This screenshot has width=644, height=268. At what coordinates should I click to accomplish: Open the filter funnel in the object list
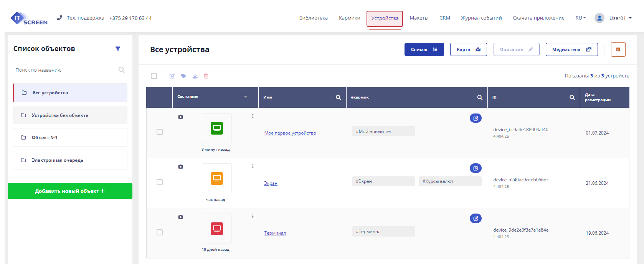click(118, 49)
